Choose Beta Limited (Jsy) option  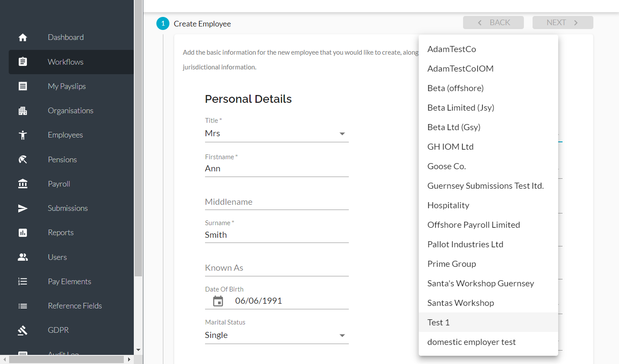[x=488, y=108]
